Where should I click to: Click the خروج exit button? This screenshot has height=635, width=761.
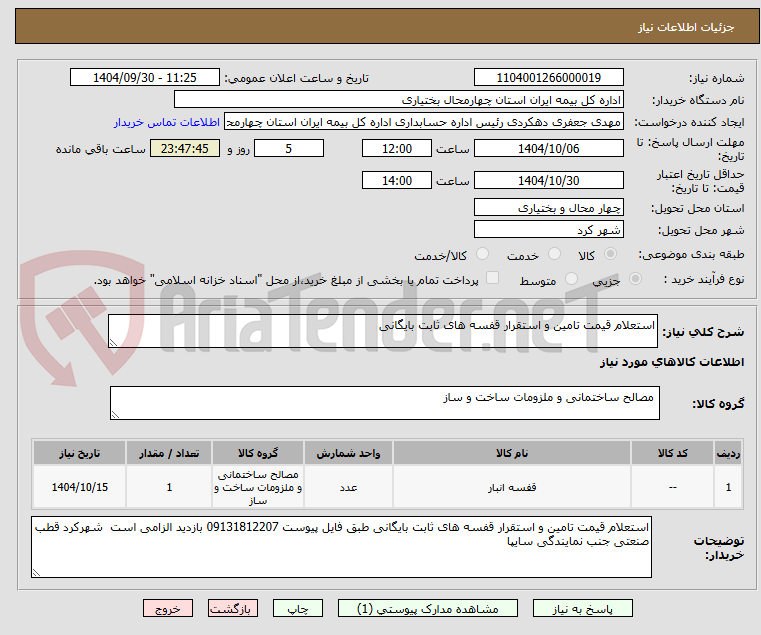coord(168,608)
